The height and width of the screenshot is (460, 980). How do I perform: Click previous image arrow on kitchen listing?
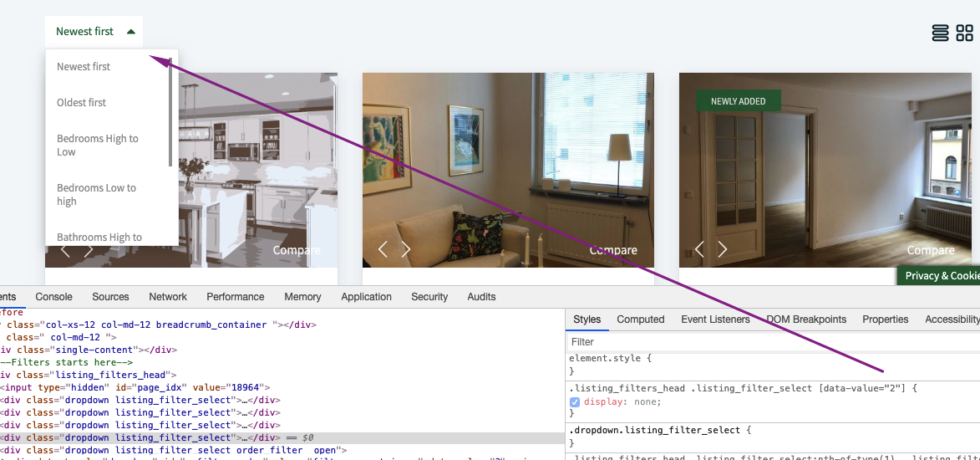(x=65, y=249)
